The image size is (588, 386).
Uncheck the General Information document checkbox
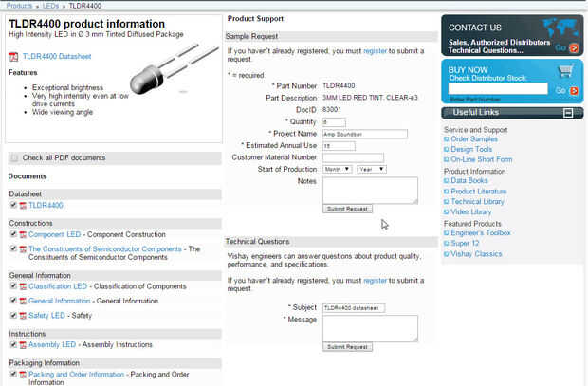point(12,301)
